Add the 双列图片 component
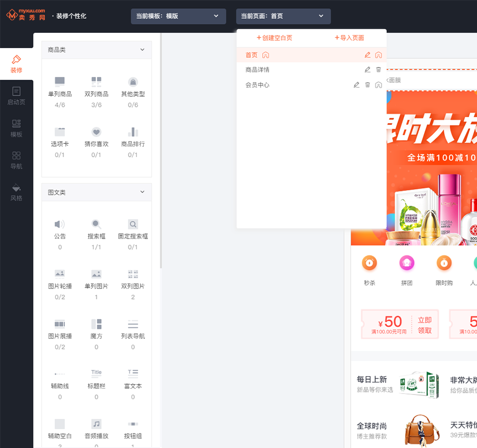This screenshot has width=477, height=448. click(133, 284)
